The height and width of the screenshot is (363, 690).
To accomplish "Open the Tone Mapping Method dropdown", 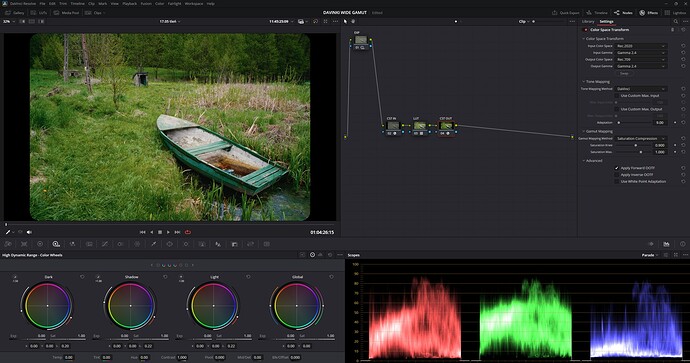I will click(x=640, y=89).
